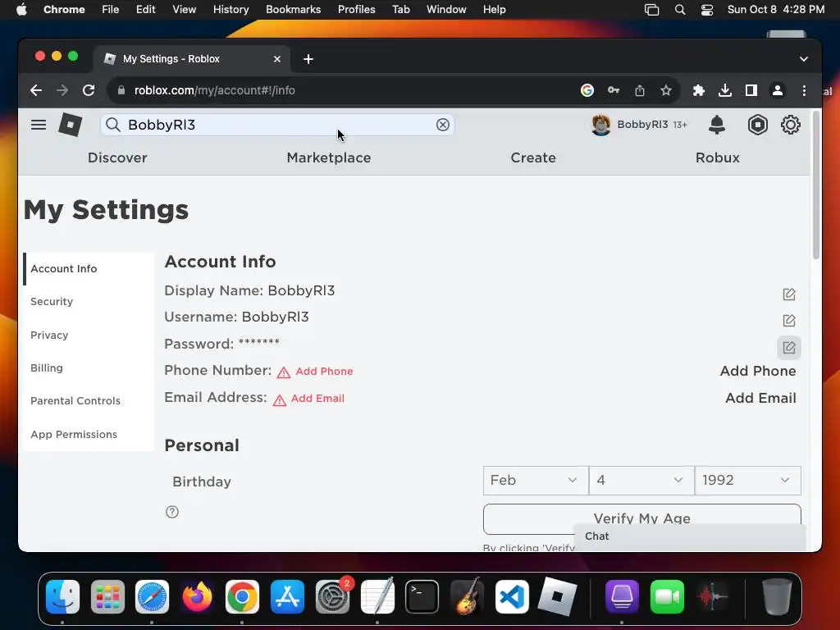Clear the search box with the X icon
The height and width of the screenshot is (630, 840).
click(x=442, y=125)
